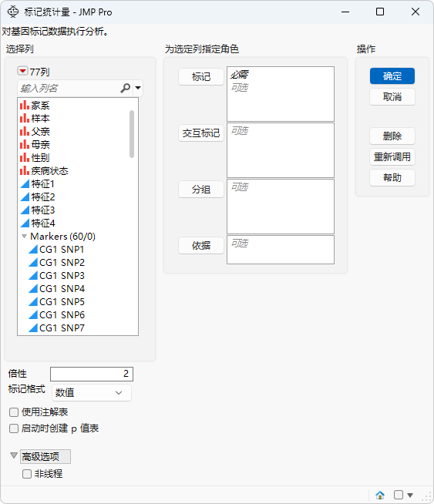
Task: Select the Markers (60/0) group label
Action: click(62, 237)
